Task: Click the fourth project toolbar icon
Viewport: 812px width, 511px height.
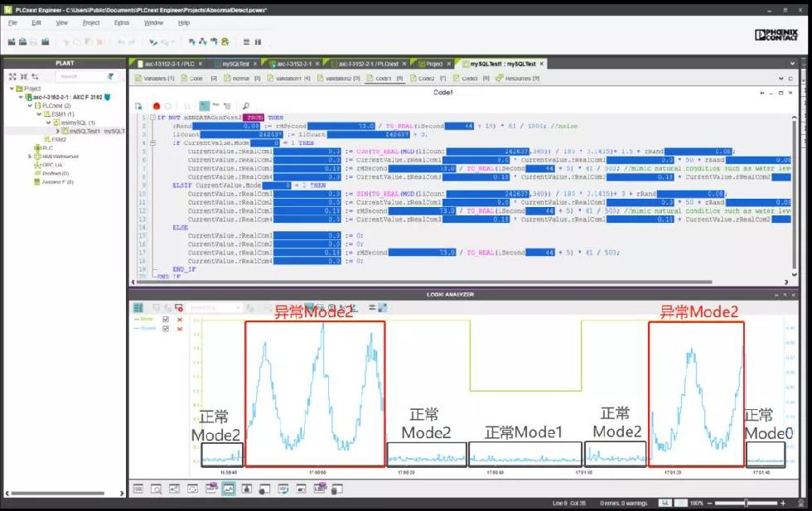Action: pos(46,42)
